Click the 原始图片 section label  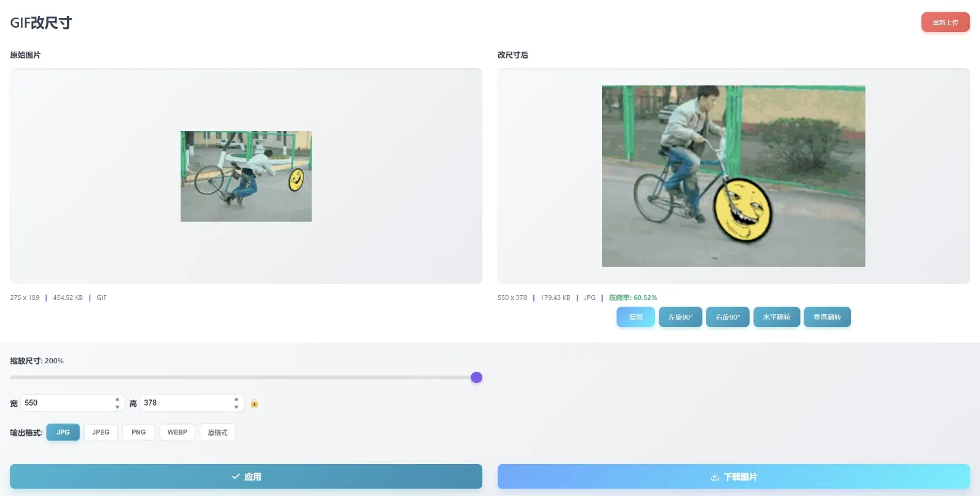(25, 55)
